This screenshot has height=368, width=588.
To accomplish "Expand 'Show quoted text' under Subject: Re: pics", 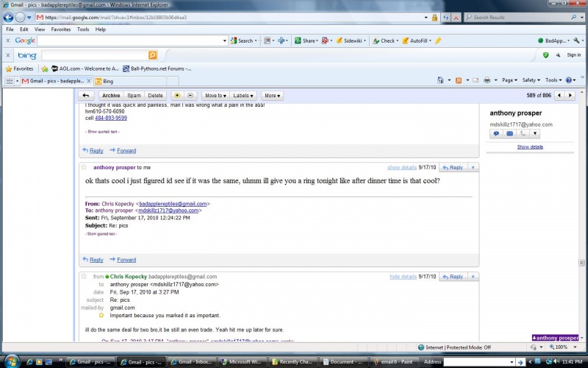I will click(x=101, y=234).
